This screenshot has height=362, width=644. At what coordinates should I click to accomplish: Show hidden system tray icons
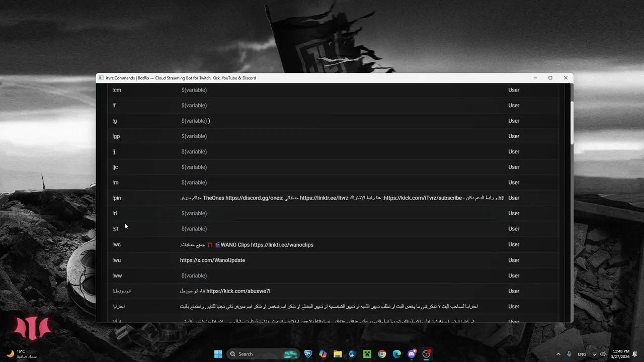click(558, 354)
